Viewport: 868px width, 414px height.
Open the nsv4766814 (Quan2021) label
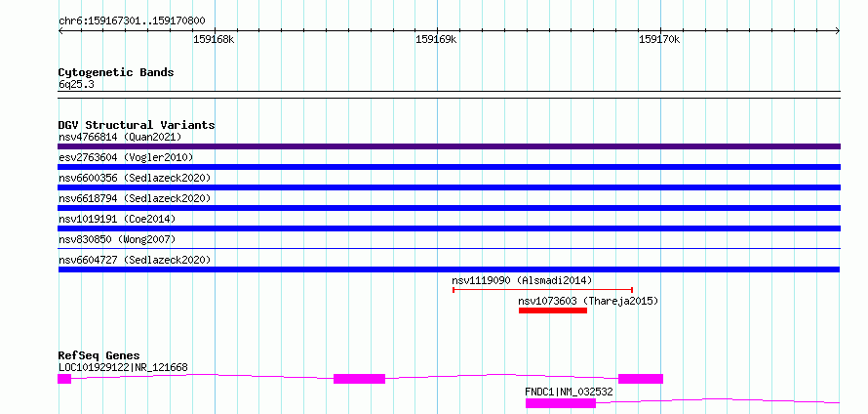(x=120, y=137)
